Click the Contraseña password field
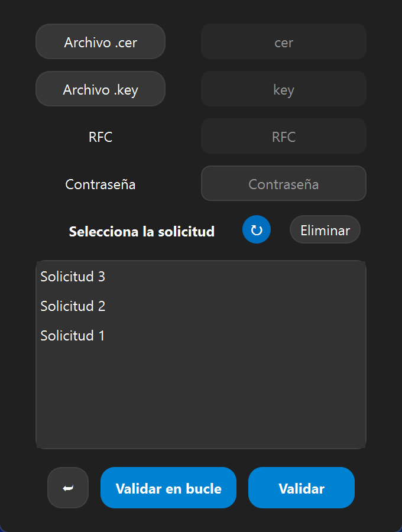This screenshot has height=532, width=402. click(x=283, y=183)
